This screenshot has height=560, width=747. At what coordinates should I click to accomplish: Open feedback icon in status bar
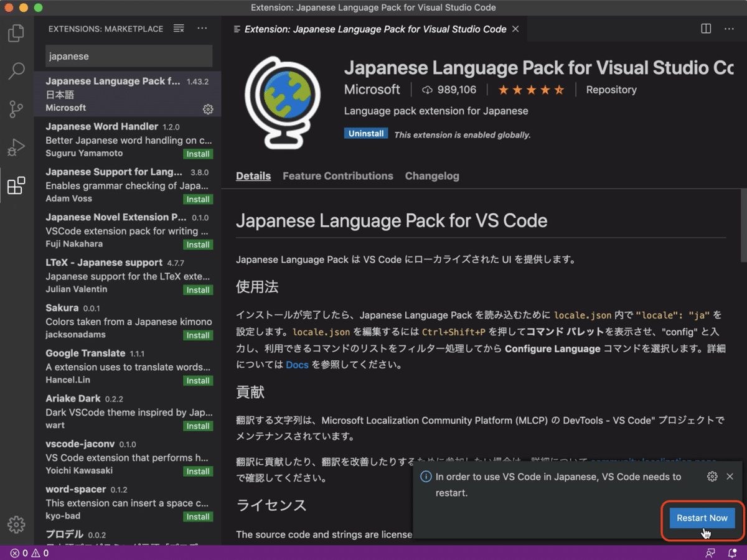(710, 553)
